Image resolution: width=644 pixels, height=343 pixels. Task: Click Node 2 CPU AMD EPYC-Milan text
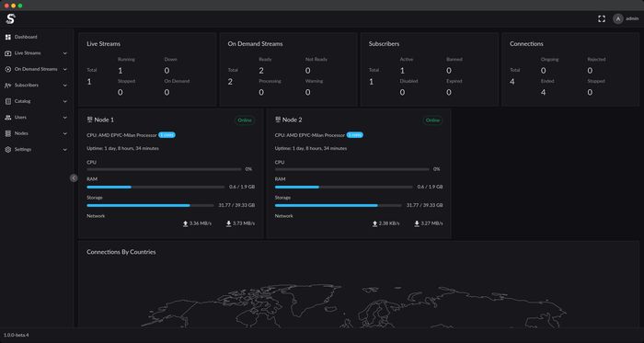click(x=310, y=135)
